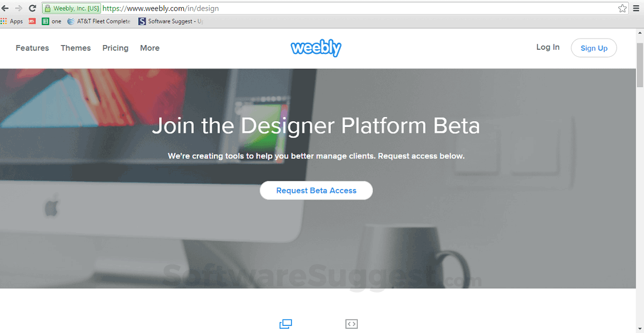Click the browser back arrow
This screenshot has width=644, height=333.
5,8
